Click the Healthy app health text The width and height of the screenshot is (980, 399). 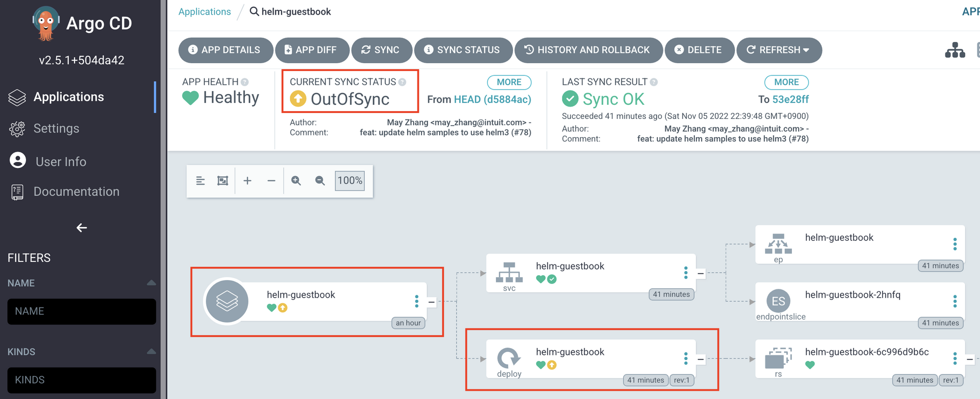pos(231,97)
